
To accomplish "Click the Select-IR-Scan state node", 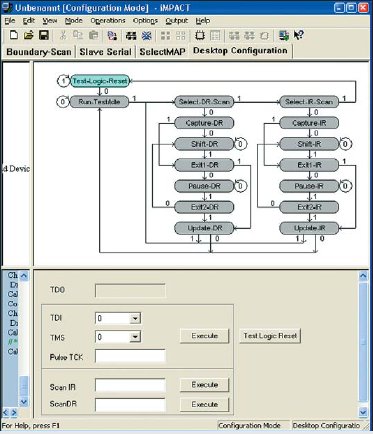I will click(309, 102).
